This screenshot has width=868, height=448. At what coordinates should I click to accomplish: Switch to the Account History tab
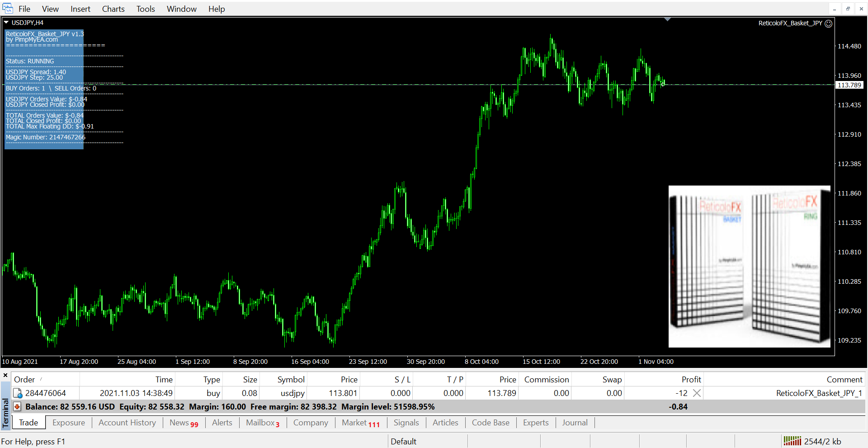coord(127,423)
